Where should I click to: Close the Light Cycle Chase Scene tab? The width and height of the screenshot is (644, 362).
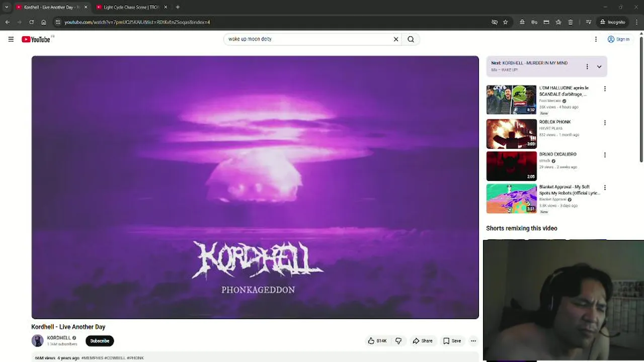pos(166,7)
